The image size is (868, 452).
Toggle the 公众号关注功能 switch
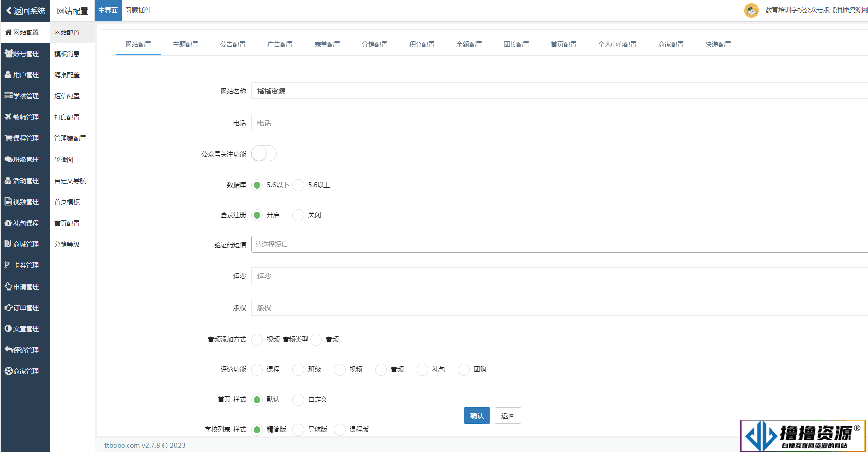click(264, 154)
